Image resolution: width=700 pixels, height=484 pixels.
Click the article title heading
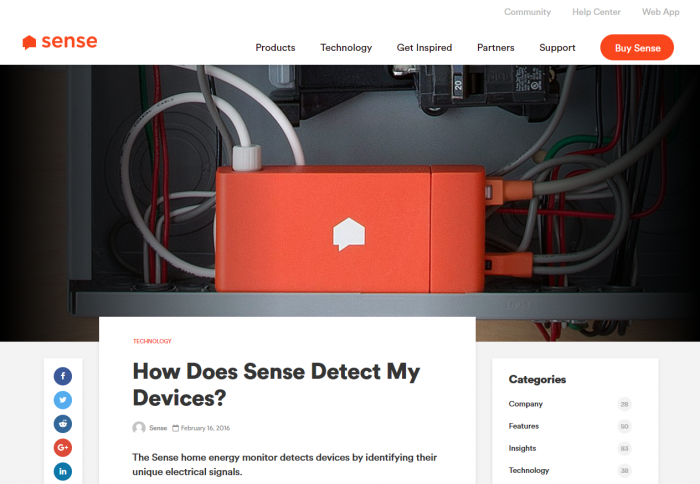pos(276,384)
